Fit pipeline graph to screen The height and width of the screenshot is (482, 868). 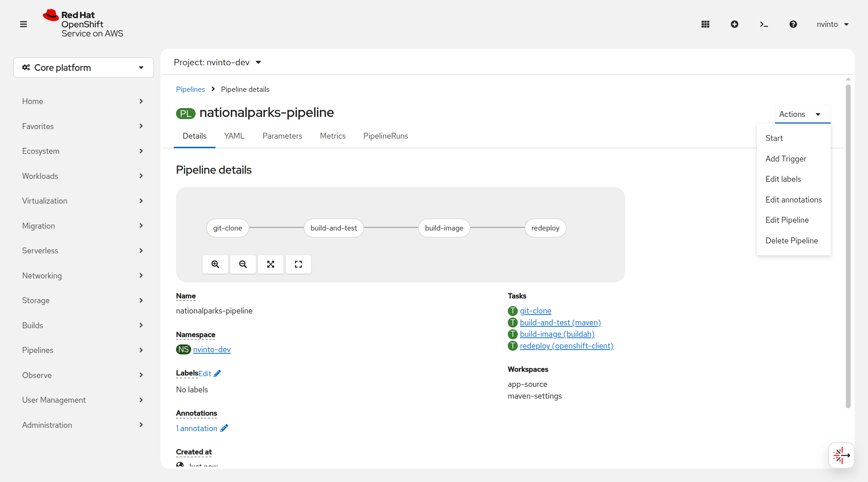tap(271, 264)
